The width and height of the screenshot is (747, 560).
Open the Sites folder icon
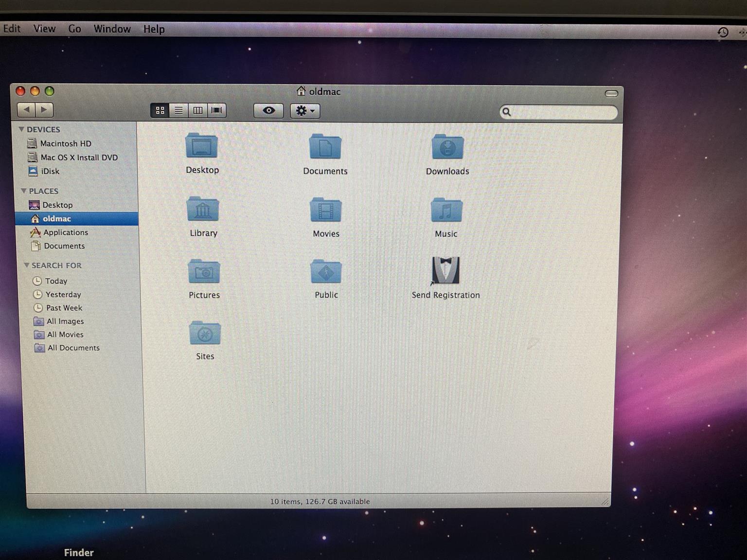tap(205, 334)
